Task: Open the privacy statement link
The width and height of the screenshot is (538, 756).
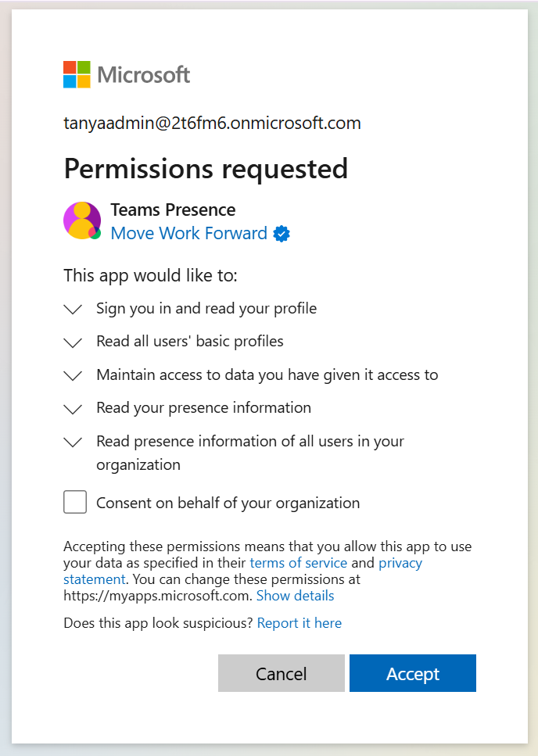Action: tap(400, 563)
